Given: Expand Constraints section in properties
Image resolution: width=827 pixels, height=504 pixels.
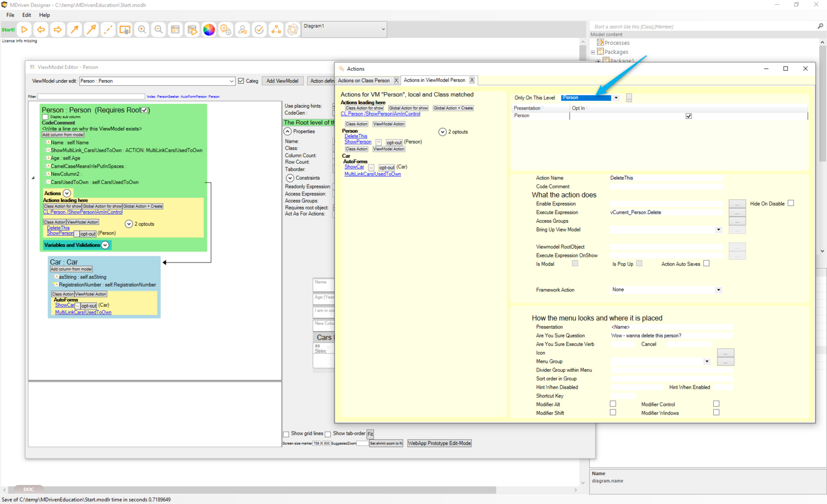Looking at the screenshot, I should 290,178.
